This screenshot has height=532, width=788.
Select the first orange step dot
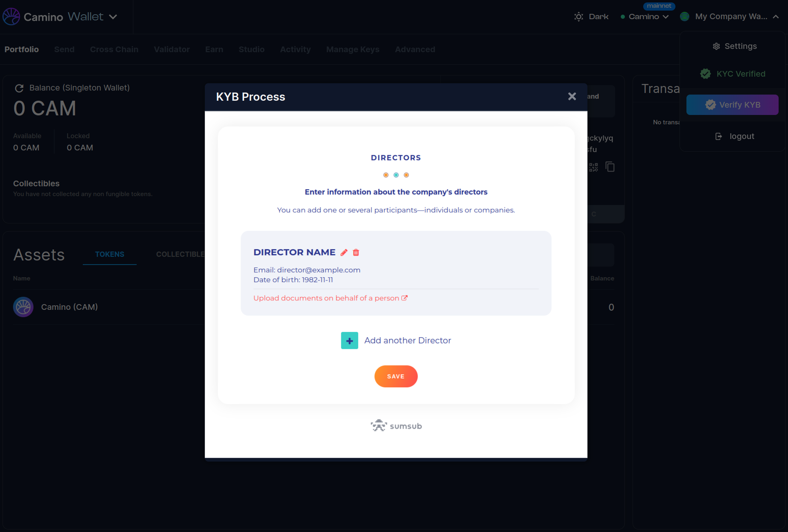click(386, 175)
